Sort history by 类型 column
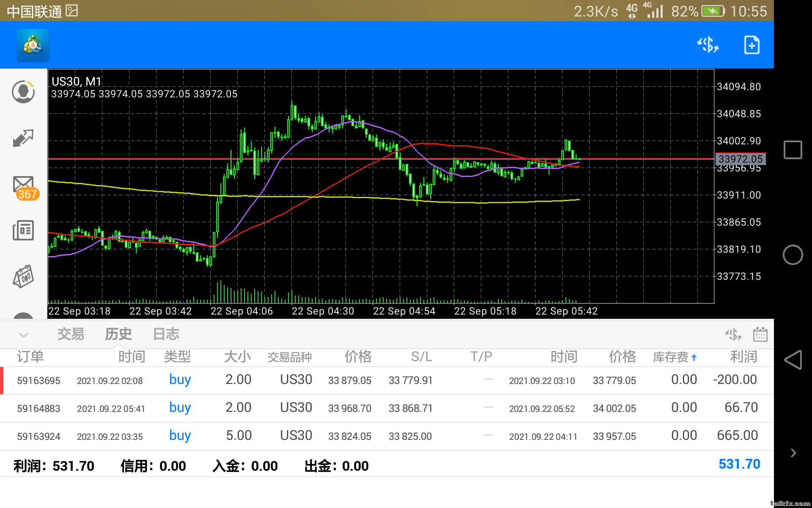Viewport: 812px width, 508px height. 177,357
